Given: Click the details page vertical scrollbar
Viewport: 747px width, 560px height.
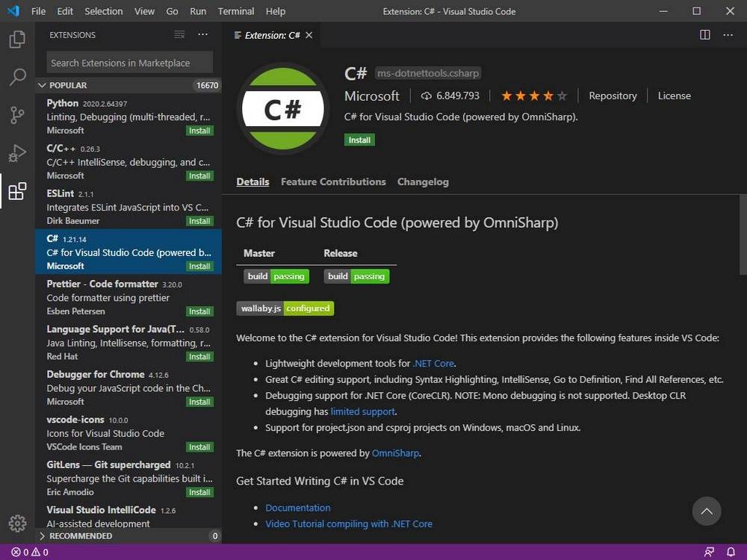Looking at the screenshot, I should coord(743,234).
